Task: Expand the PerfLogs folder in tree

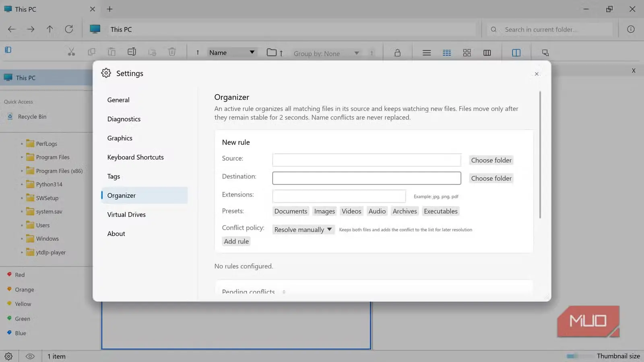Action: click(22, 144)
